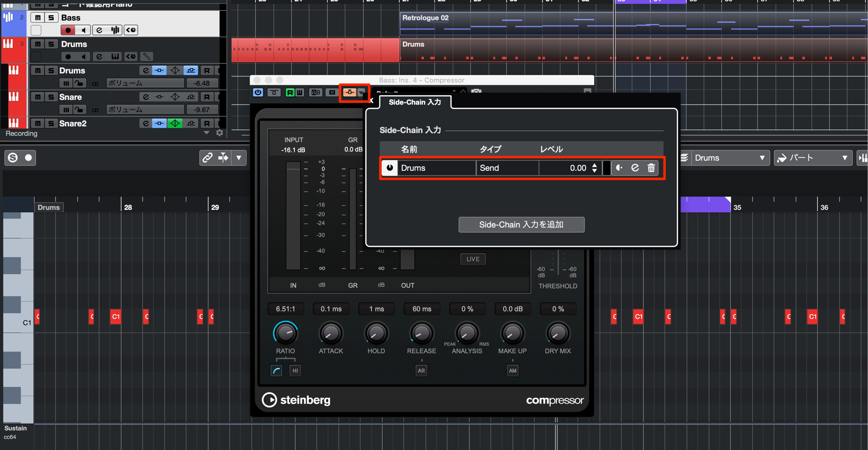
Task: Mute the Bass track
Action: [x=38, y=18]
